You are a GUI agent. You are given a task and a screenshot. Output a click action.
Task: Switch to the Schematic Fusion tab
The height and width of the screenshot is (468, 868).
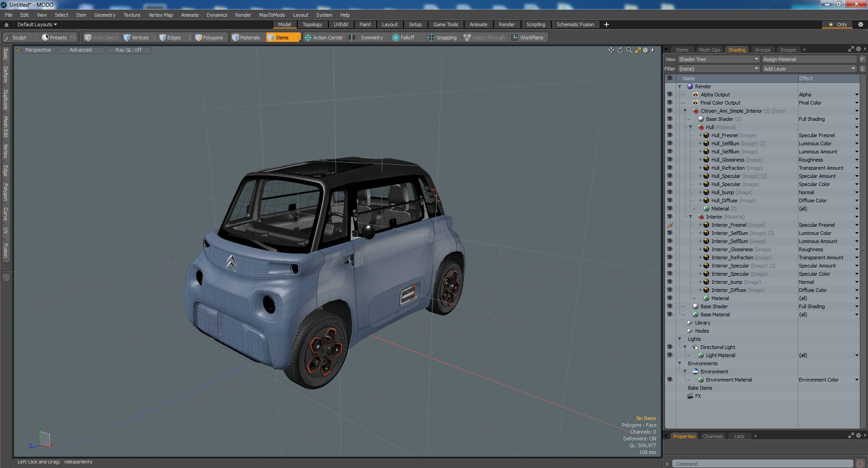coord(575,24)
